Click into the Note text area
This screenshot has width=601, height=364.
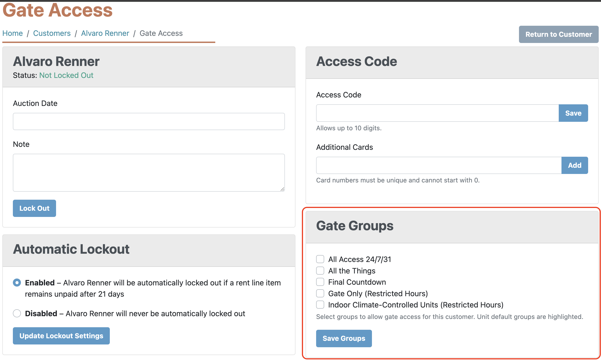(149, 173)
